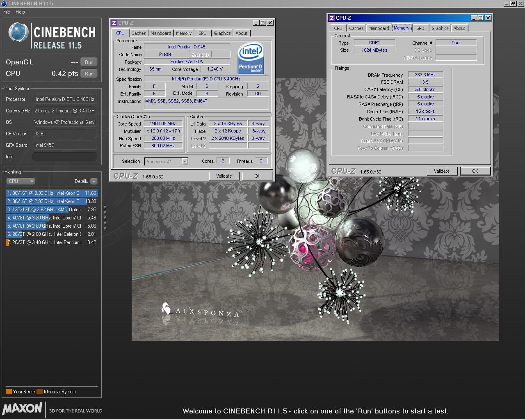Switch to Memory tab in CPU window
525x420 pixels.
(184, 33)
